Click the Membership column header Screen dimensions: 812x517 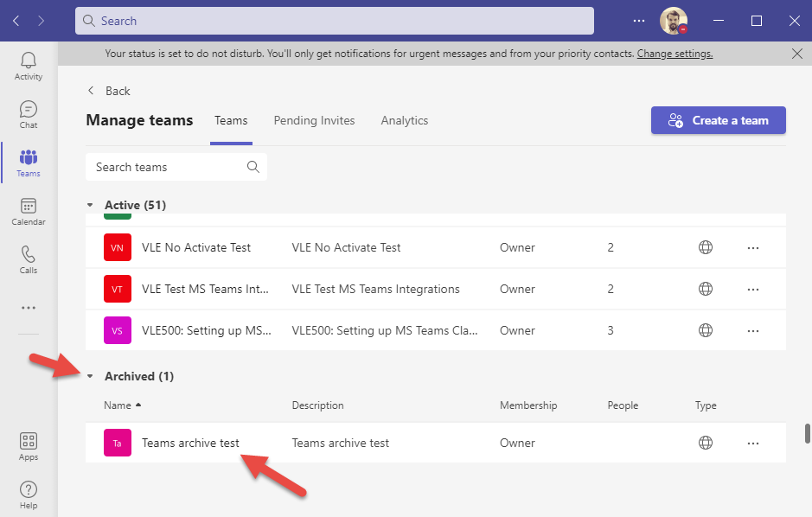528,405
